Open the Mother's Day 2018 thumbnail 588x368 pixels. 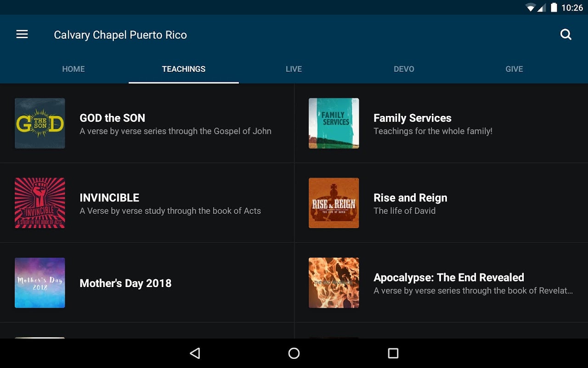[x=40, y=283]
